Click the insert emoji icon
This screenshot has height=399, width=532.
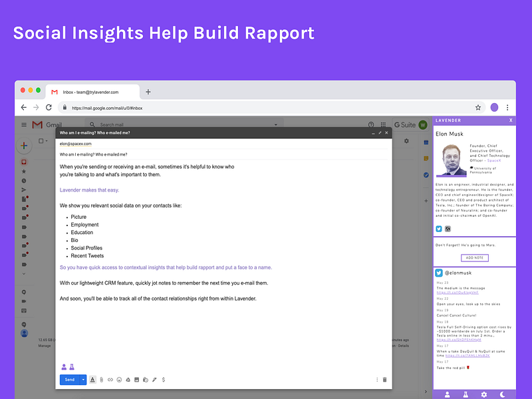119,380
